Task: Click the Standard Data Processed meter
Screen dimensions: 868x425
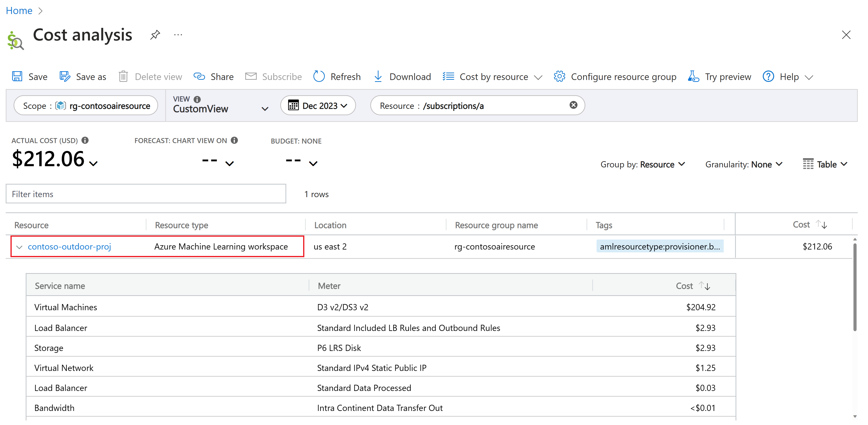Action: [364, 388]
